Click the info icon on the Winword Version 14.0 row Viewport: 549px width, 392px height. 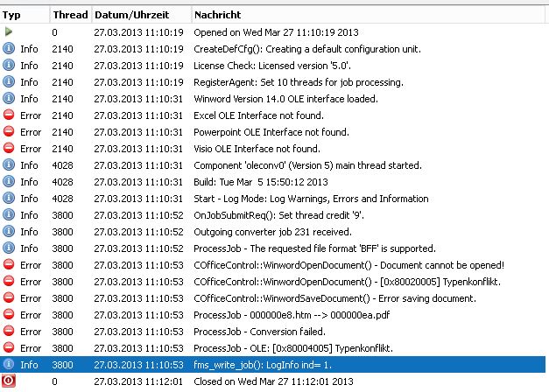coord(9,98)
